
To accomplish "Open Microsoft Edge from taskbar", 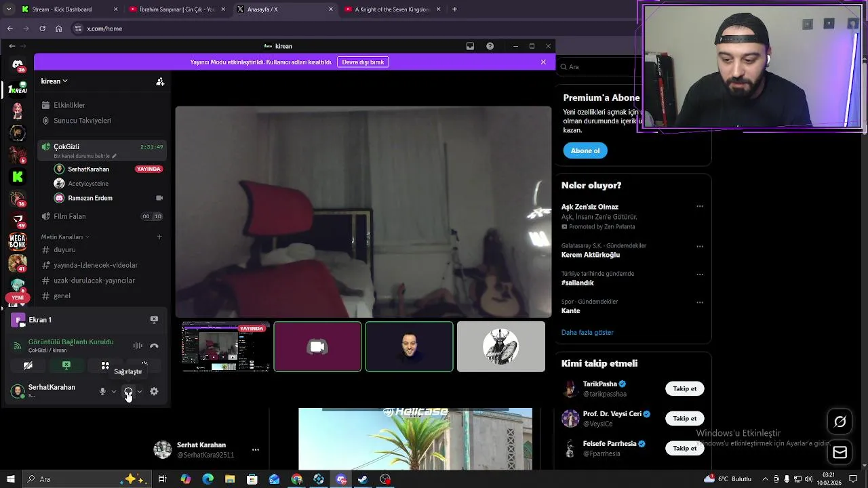I will [208, 479].
